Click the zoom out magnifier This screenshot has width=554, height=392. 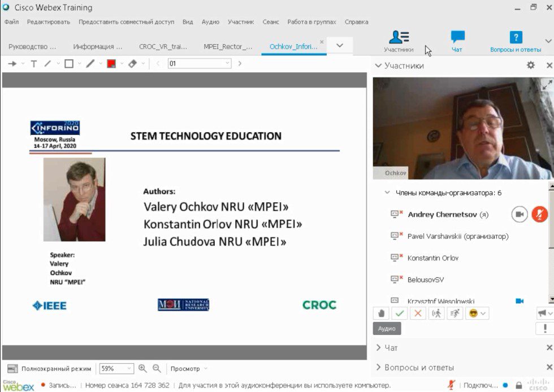click(157, 368)
